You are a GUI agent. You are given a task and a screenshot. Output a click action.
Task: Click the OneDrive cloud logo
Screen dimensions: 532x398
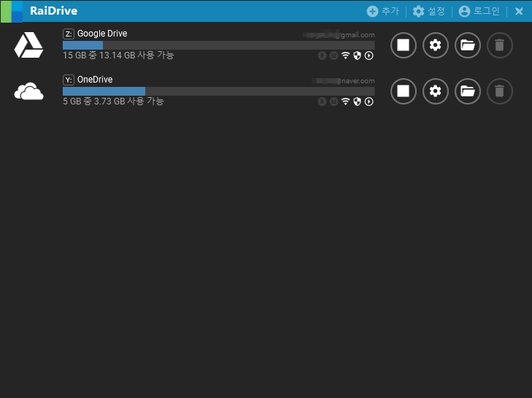pyautogui.click(x=28, y=91)
